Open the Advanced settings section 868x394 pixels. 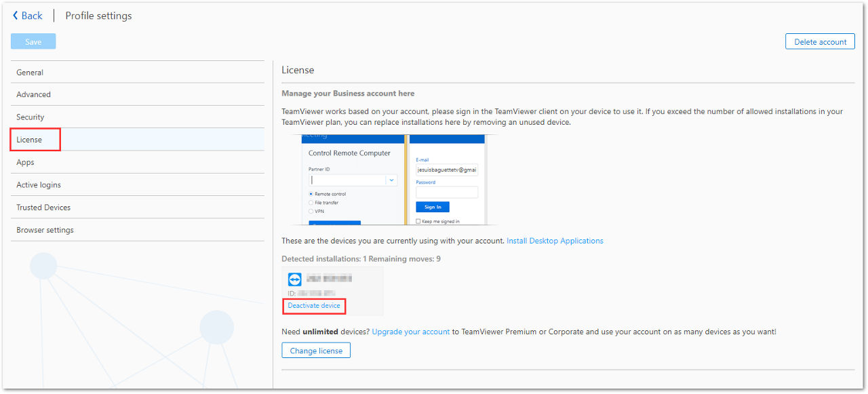click(x=138, y=94)
